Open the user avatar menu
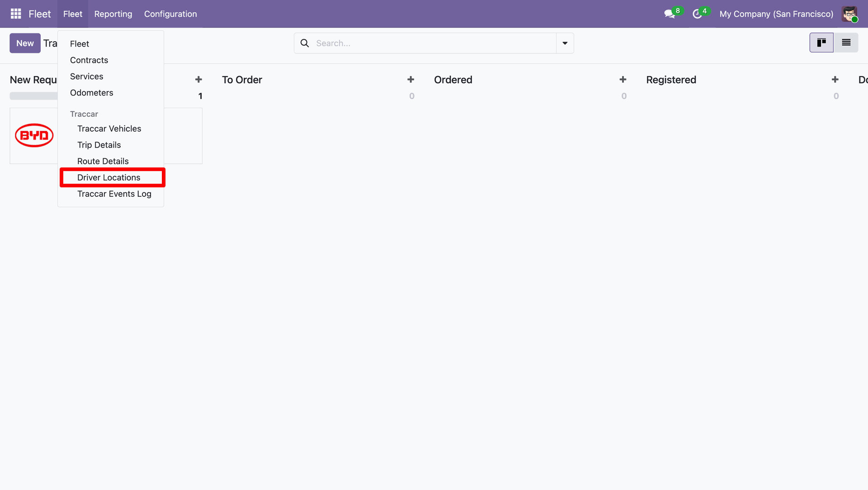This screenshot has height=490, width=868. click(x=849, y=14)
